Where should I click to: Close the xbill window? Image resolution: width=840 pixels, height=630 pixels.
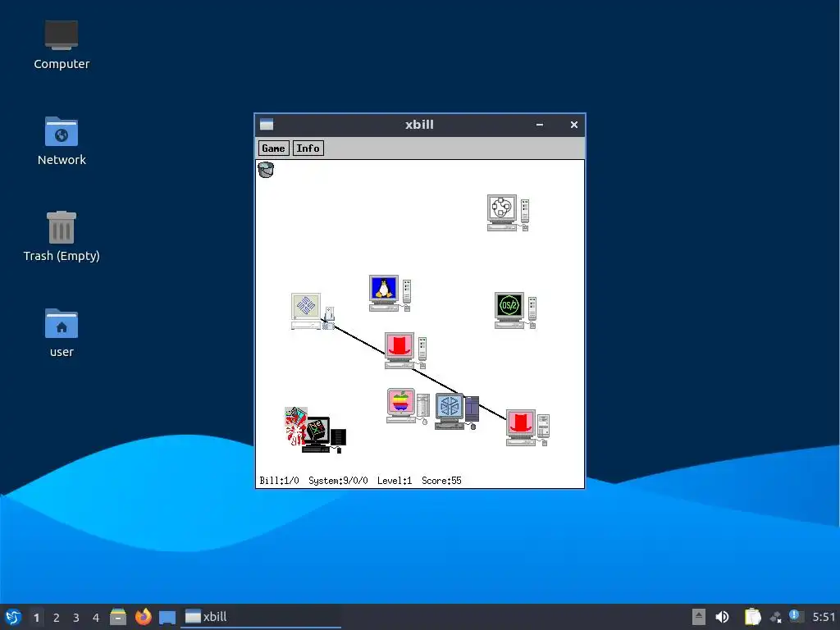(x=573, y=125)
